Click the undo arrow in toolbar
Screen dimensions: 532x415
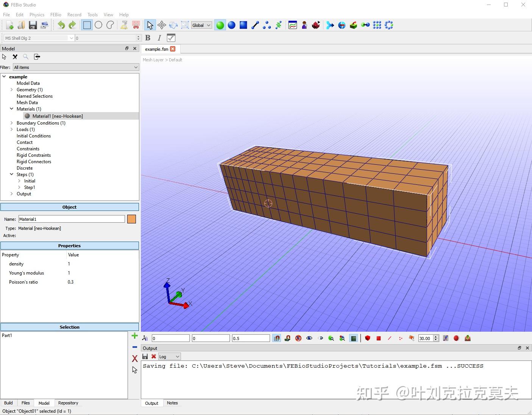click(x=61, y=25)
